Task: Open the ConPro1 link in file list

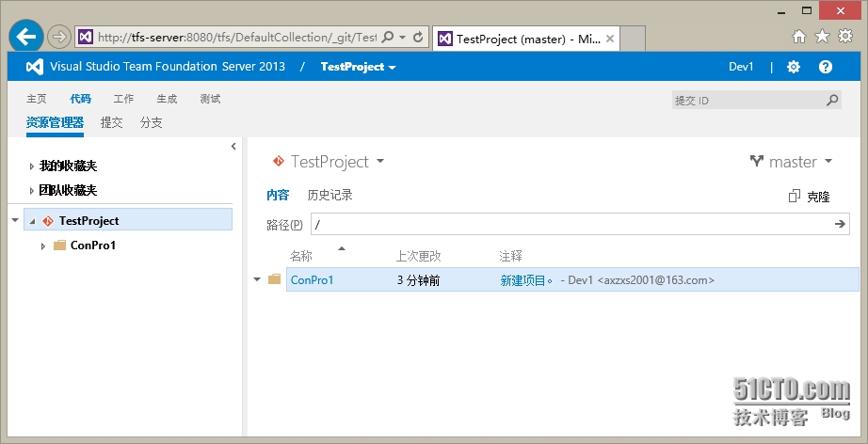Action: tap(313, 280)
